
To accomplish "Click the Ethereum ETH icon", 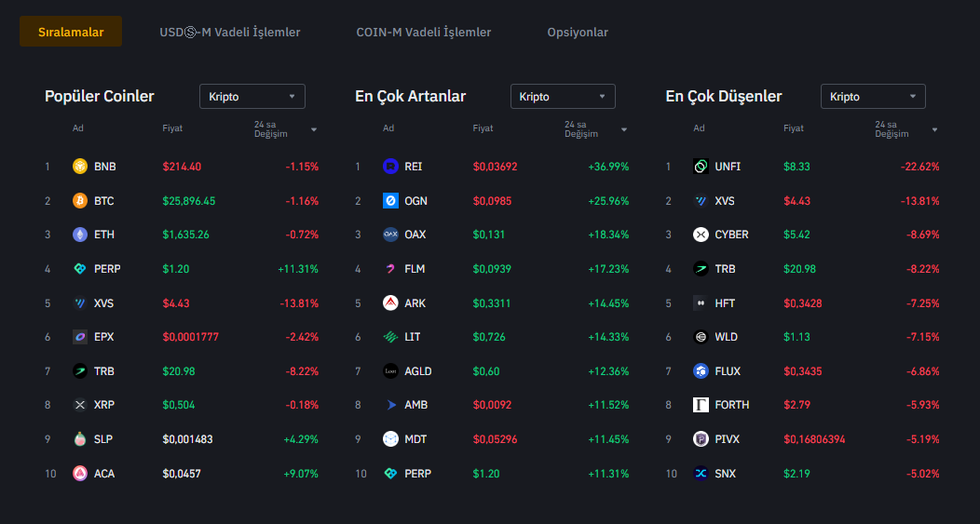I will tap(80, 235).
